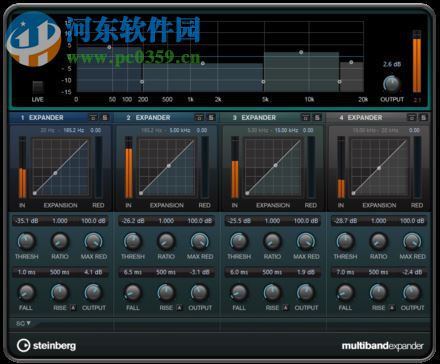Enable auto rise (A) for band 4
Image resolution: width=440 pixels, height=364 pixels.
pos(392,308)
